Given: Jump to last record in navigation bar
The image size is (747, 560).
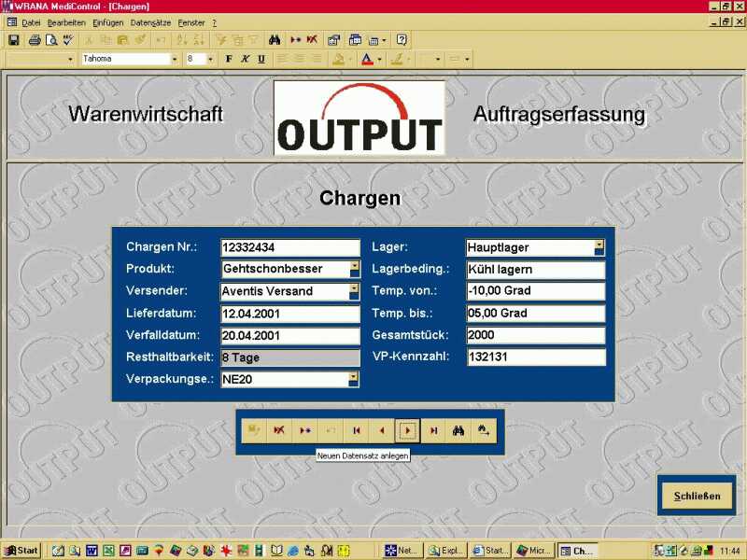Looking at the screenshot, I should pyautogui.click(x=433, y=431).
